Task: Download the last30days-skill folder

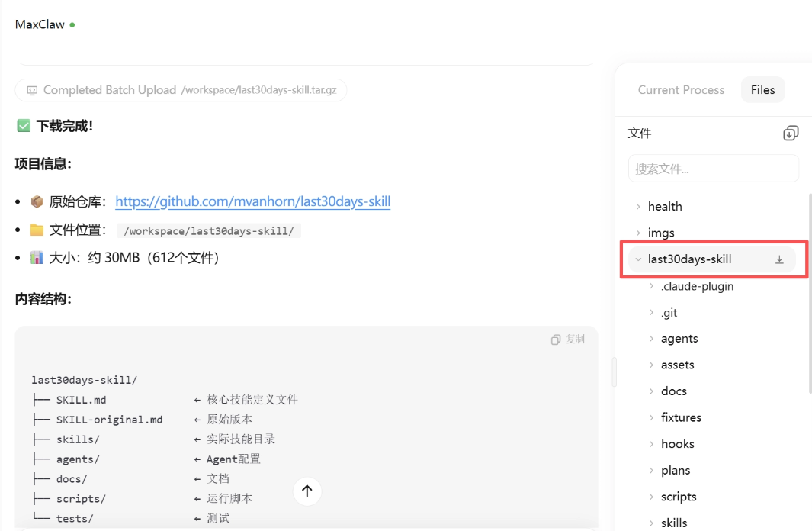Action: pyautogui.click(x=779, y=259)
